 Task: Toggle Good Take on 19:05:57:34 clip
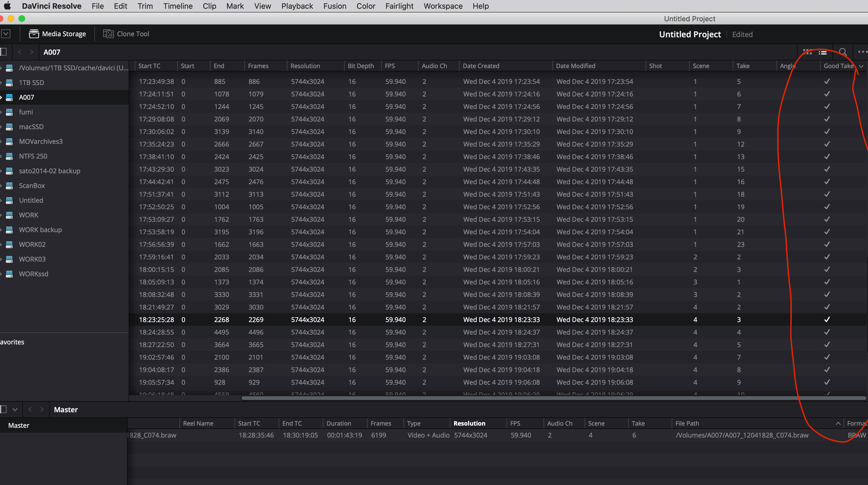827,382
